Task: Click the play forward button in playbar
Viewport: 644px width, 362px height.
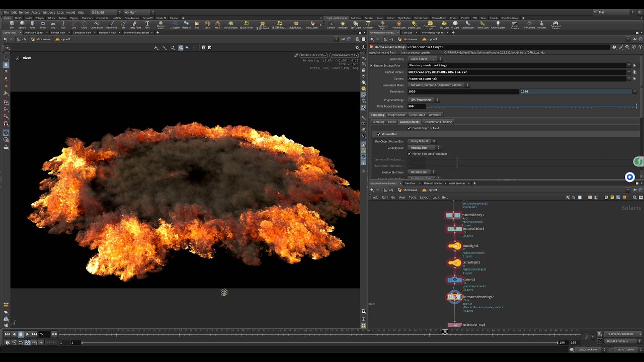Action: coord(27,334)
